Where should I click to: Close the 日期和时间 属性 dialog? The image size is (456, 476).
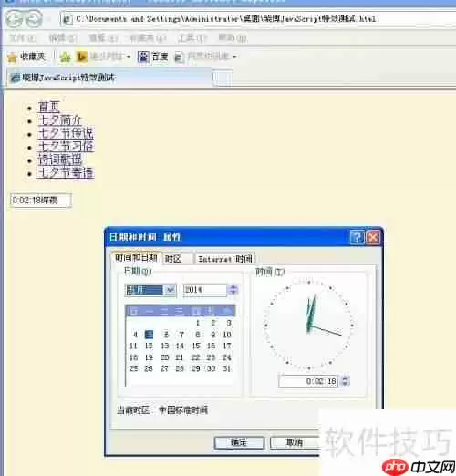(373, 237)
